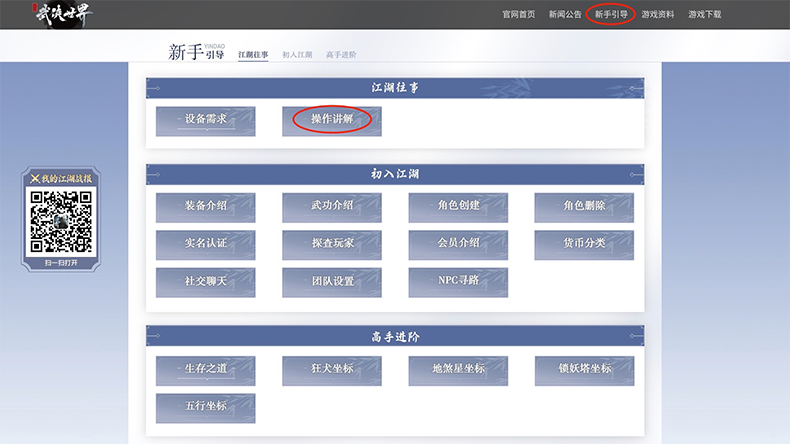The height and width of the screenshot is (444, 790).
Task: Go to 新闻公告 page
Action: pos(565,15)
